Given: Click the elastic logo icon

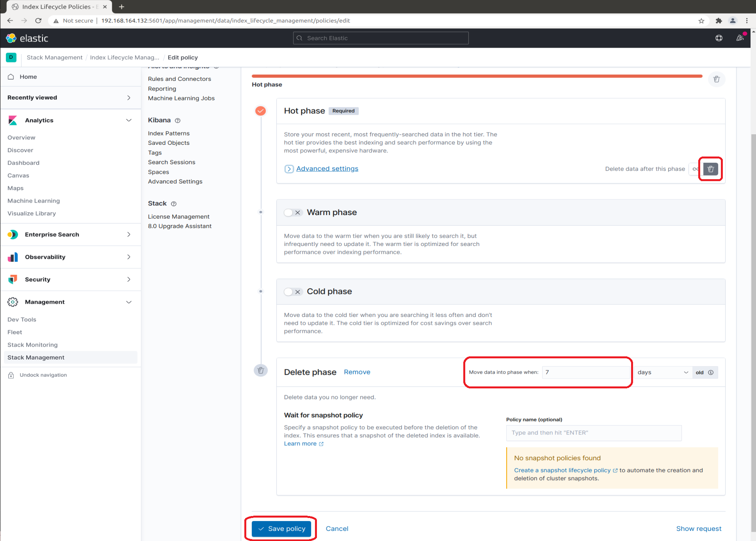Looking at the screenshot, I should pos(11,38).
